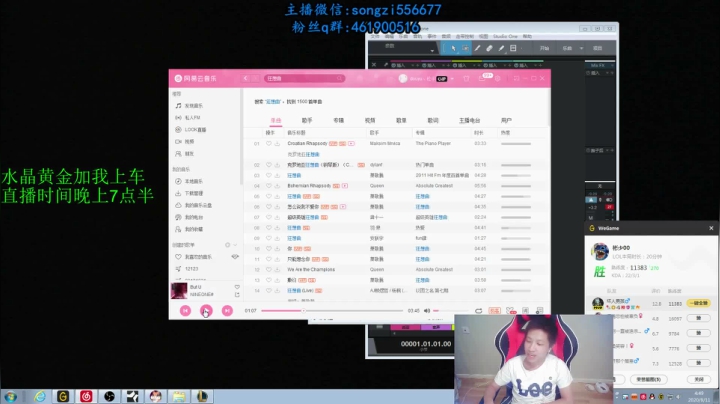Screen dimensions: 720x404
Task: Toggle the audio quality button in player bar
Action: (494, 311)
